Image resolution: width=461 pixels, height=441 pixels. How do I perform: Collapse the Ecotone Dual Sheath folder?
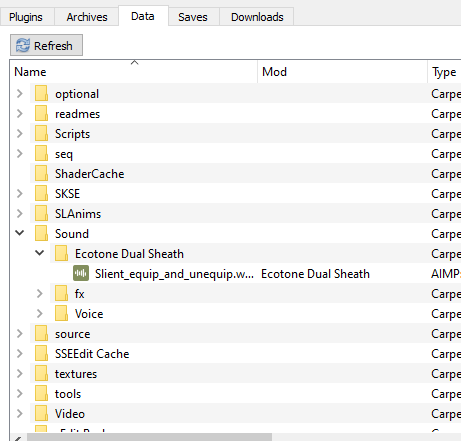[x=40, y=253]
